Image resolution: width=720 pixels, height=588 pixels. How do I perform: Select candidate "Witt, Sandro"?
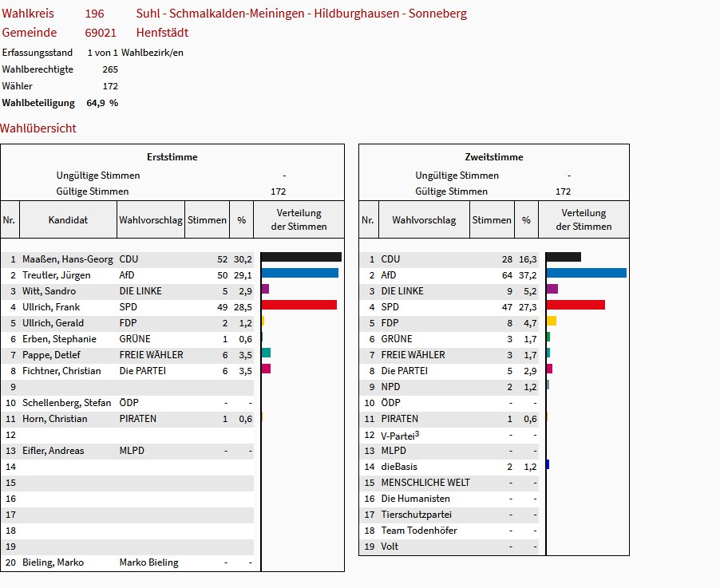(49, 291)
